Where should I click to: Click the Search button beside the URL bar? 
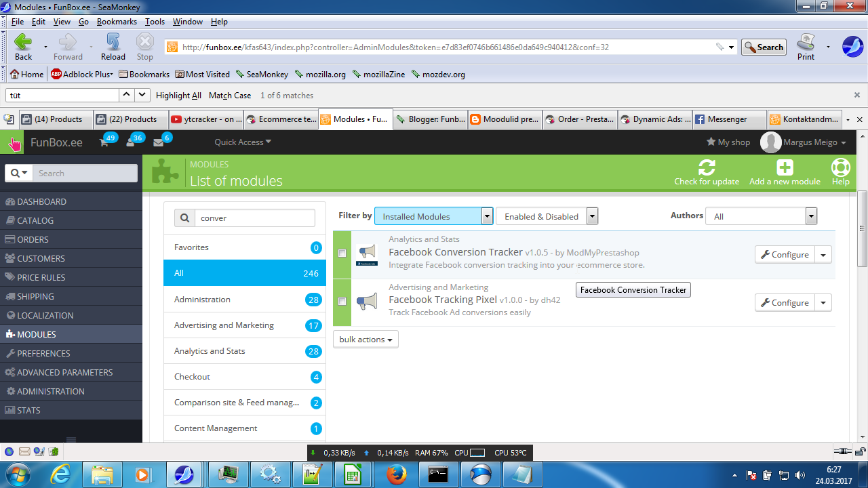click(764, 47)
